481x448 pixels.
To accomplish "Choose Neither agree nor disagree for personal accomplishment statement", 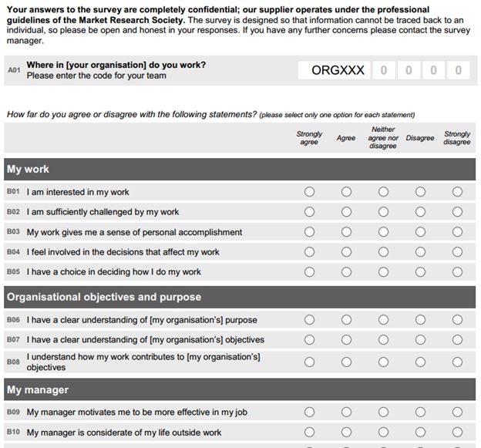I will pos(383,232).
